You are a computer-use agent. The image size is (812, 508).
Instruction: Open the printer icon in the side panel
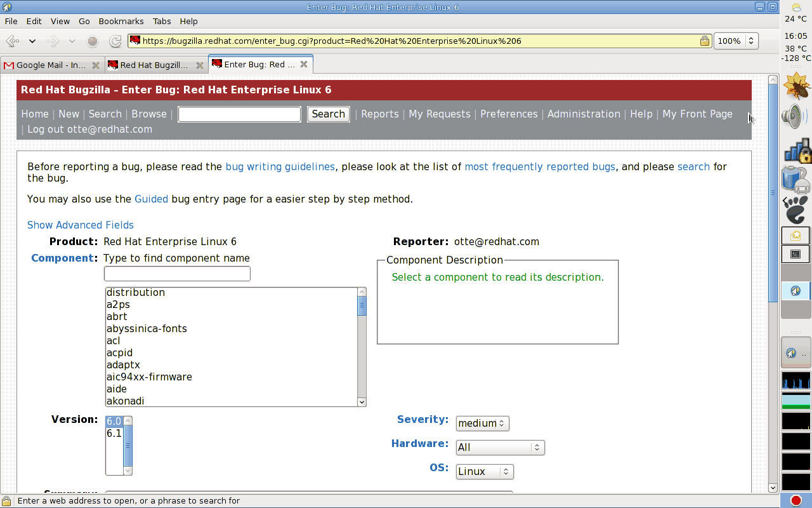pyautogui.click(x=794, y=179)
